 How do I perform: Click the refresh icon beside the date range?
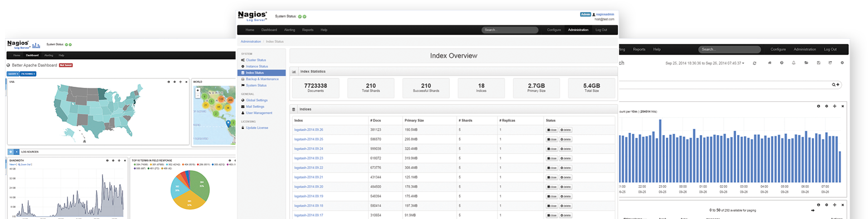[x=754, y=63]
